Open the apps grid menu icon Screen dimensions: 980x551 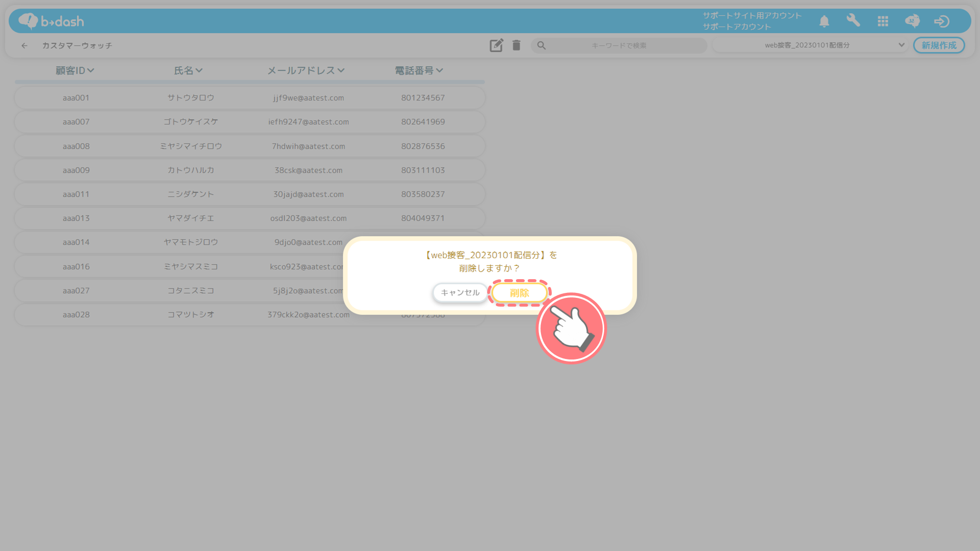pyautogui.click(x=883, y=21)
